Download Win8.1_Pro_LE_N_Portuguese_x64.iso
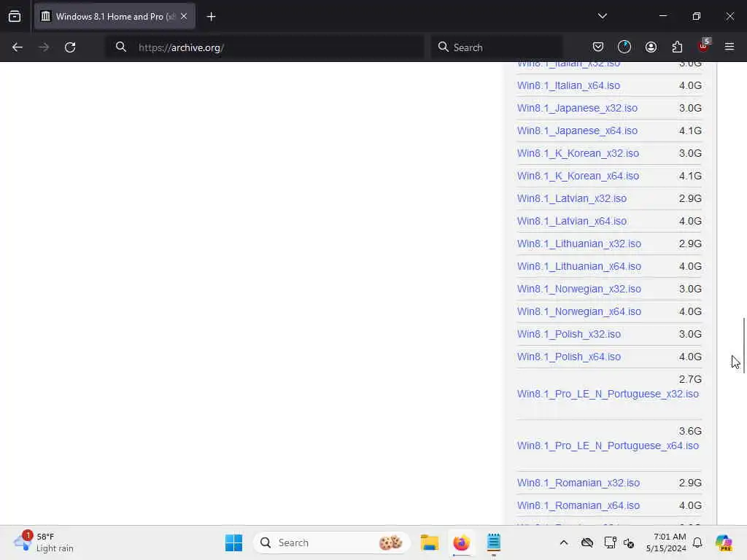The width and height of the screenshot is (747, 560). (608, 446)
